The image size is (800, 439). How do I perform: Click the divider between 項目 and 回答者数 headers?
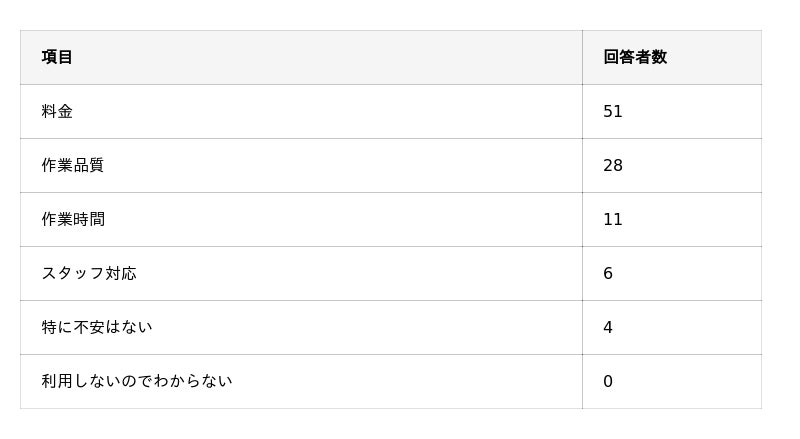pyautogui.click(x=582, y=57)
